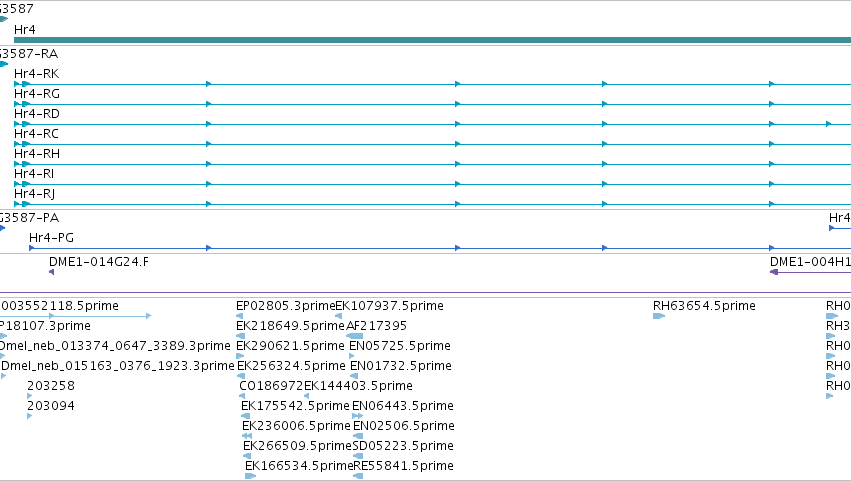Select the Hr4-RD transcript label
Screen dimensions: 851x481
pyautogui.click(x=37, y=114)
